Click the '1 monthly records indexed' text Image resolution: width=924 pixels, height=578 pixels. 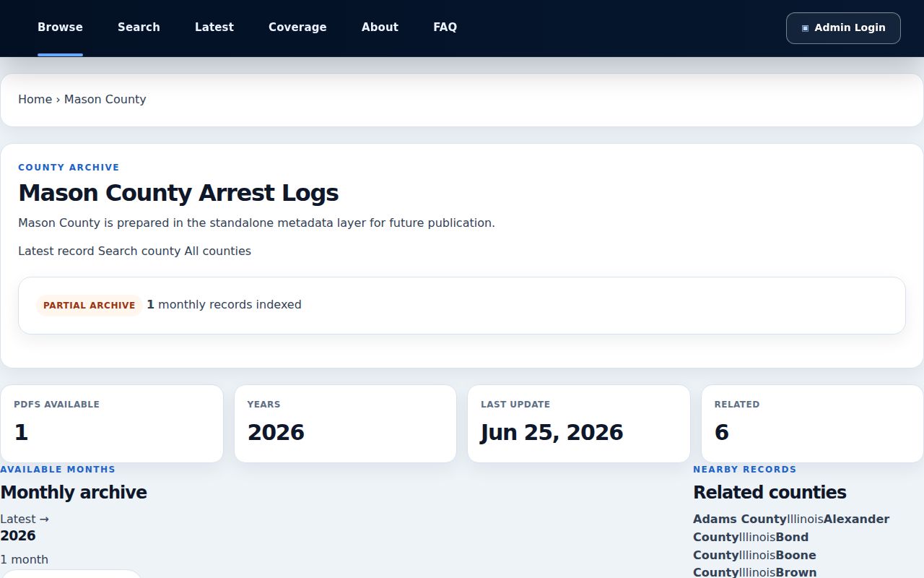click(x=224, y=305)
